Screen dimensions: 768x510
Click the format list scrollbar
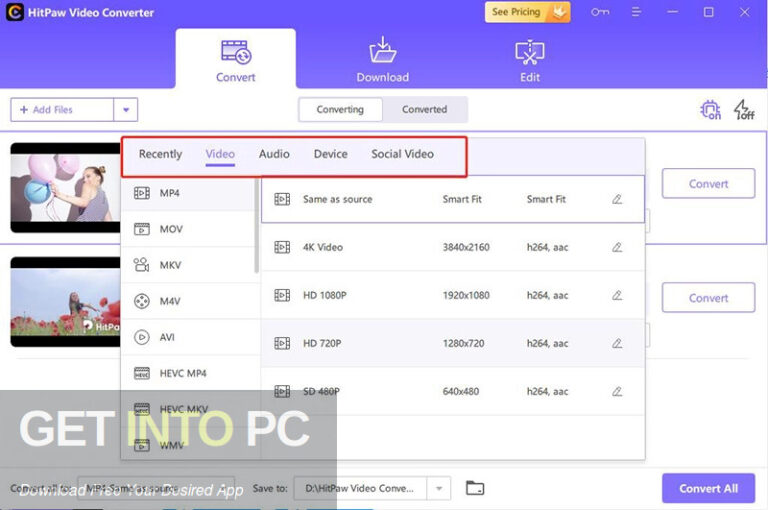[x=257, y=225]
